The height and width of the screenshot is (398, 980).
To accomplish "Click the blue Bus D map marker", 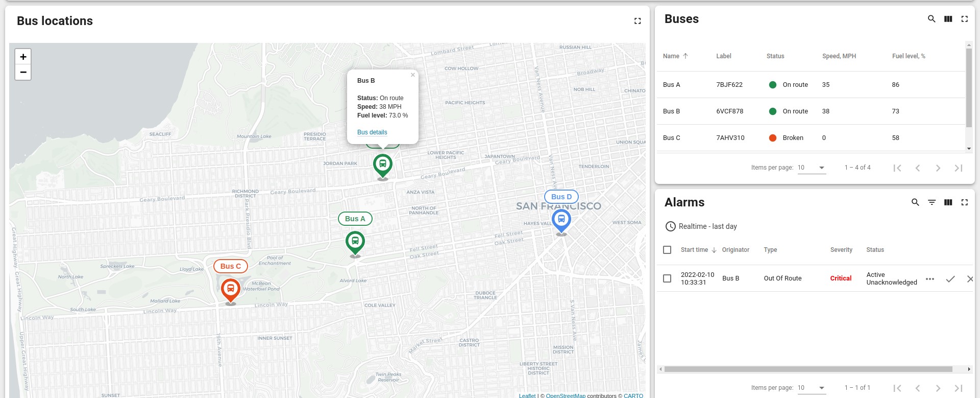I will 561,220.
